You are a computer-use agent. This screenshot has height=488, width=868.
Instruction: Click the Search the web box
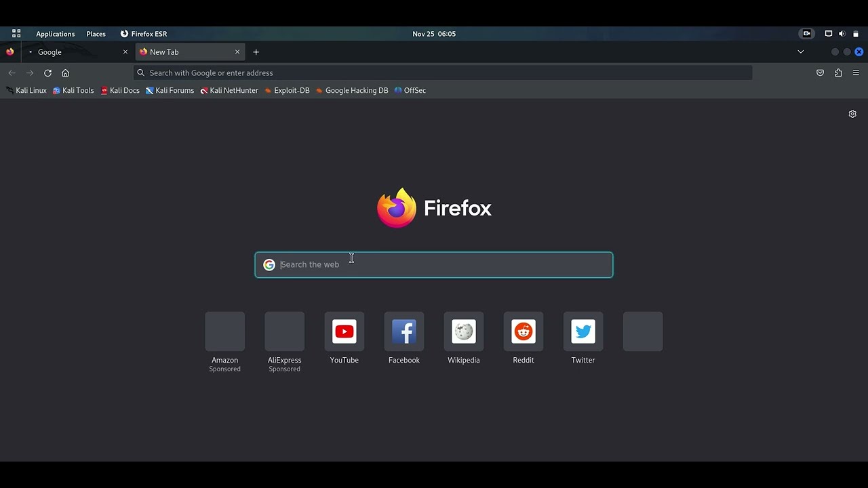(434, 265)
